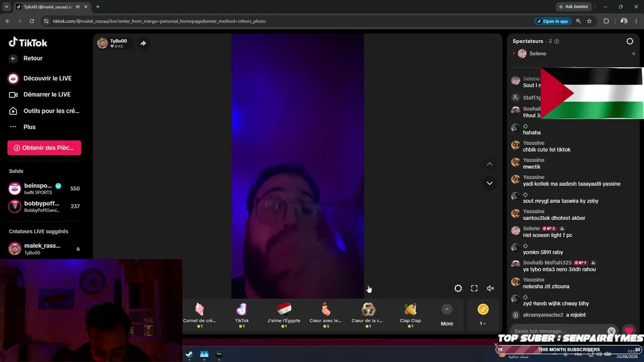This screenshot has height=362, width=644.
Task: Open the chat panel settings icon
Action: click(x=630, y=41)
